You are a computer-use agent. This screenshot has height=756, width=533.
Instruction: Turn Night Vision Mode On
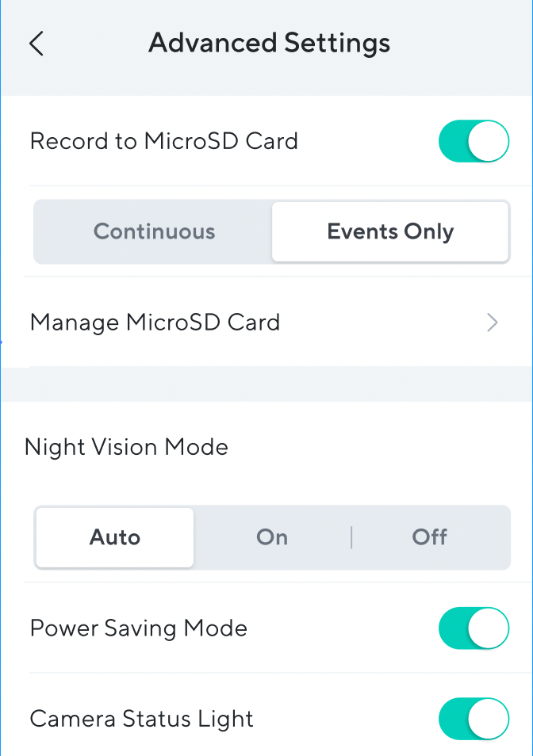(272, 537)
